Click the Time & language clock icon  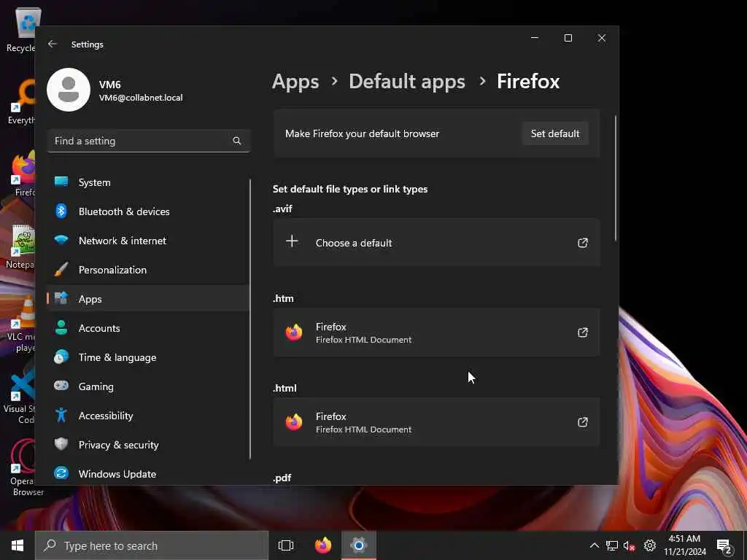pos(61,357)
